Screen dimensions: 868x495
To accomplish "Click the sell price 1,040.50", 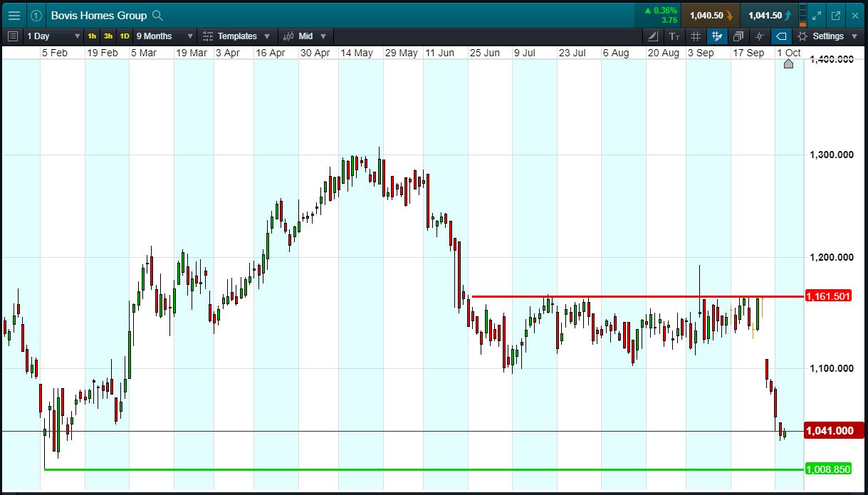I will tap(711, 15).
